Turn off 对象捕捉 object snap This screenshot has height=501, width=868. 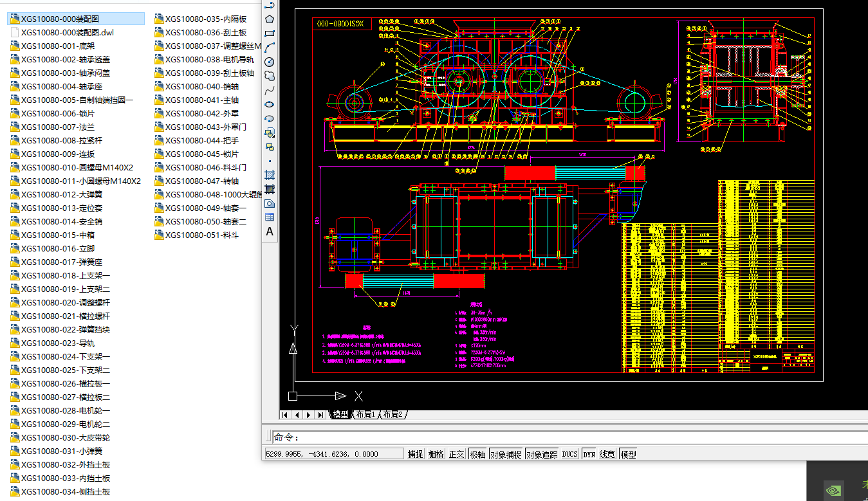coord(505,454)
